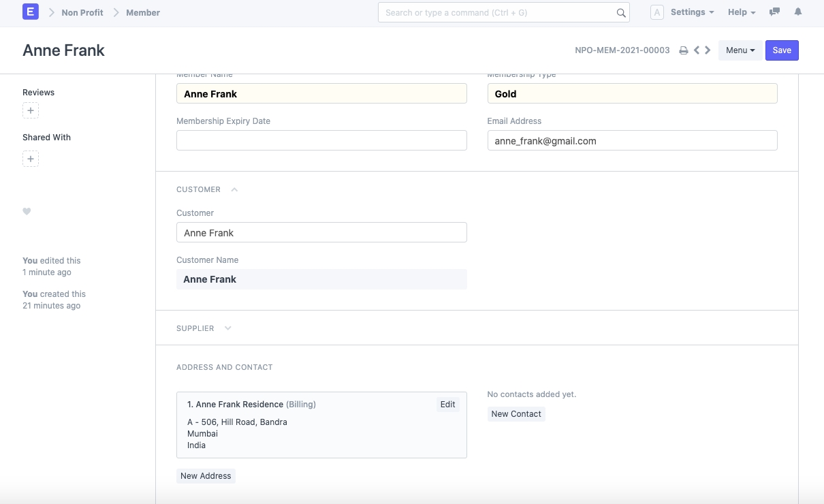Expand the Supplier section
824x504 pixels.
pos(228,328)
